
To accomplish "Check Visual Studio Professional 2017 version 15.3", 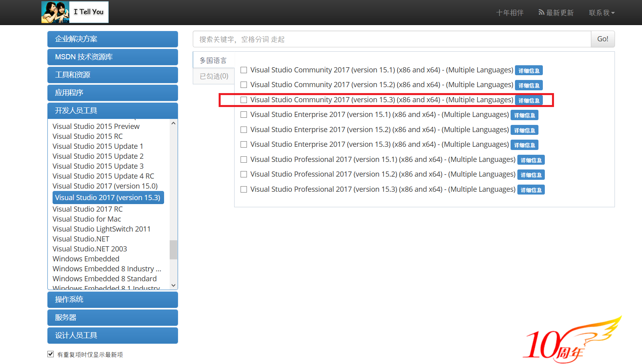I will tap(244, 189).
